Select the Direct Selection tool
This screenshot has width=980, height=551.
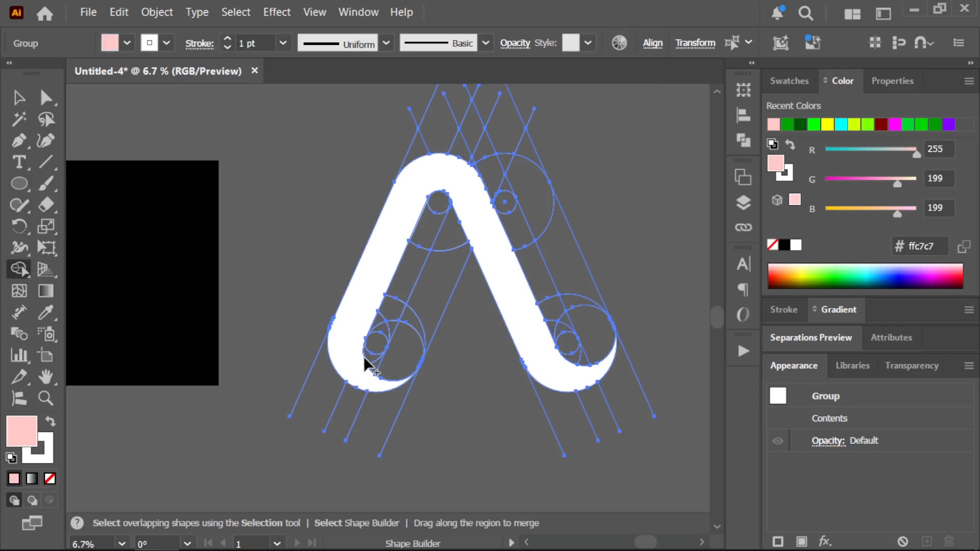46,97
